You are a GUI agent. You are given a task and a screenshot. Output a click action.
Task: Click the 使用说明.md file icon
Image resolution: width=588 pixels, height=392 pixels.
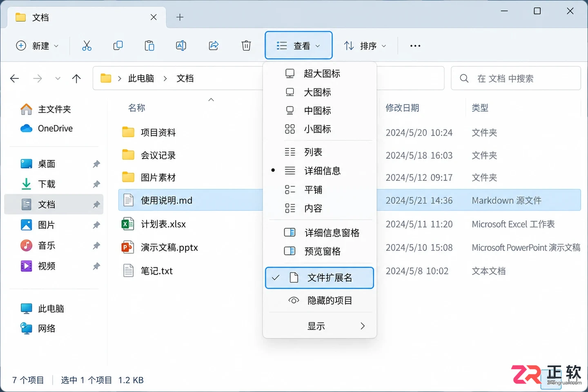[x=128, y=200]
